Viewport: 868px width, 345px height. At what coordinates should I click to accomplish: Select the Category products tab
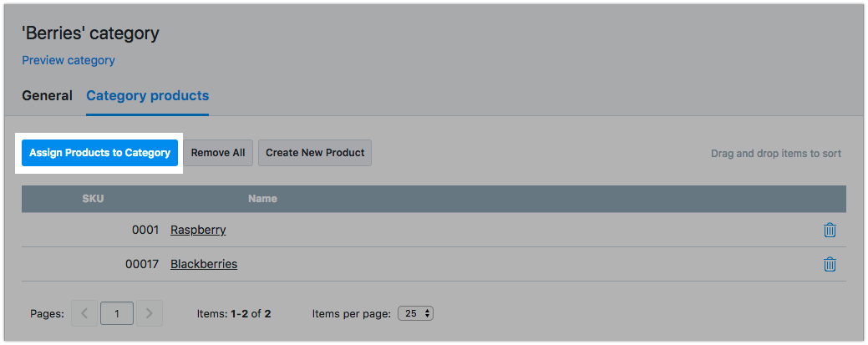[x=147, y=95]
